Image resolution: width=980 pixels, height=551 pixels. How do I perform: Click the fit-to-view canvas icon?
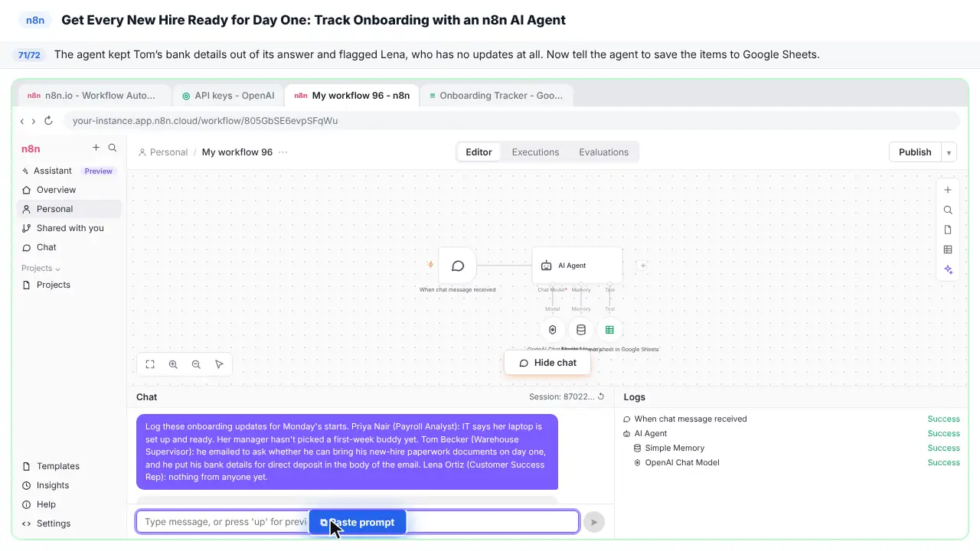point(150,364)
